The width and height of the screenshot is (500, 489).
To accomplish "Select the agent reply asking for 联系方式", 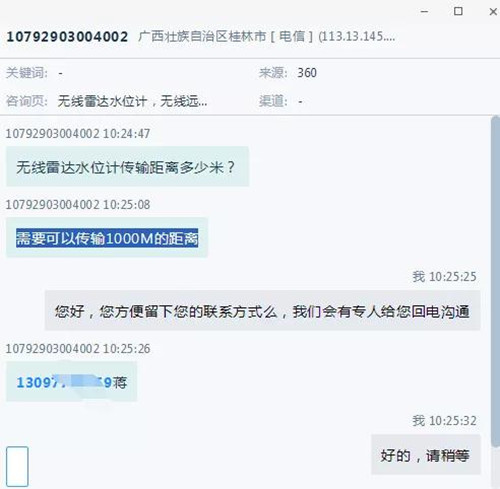I will (262, 311).
